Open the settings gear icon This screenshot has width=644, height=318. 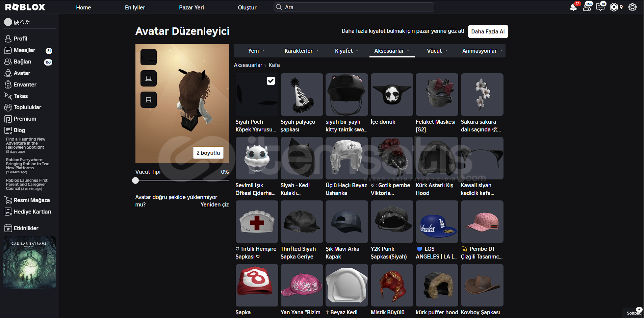tap(632, 7)
